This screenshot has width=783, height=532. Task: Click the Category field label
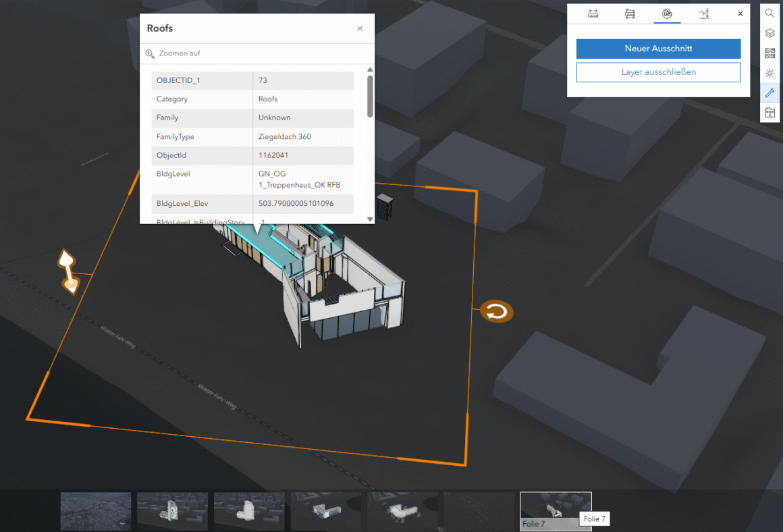pos(171,99)
